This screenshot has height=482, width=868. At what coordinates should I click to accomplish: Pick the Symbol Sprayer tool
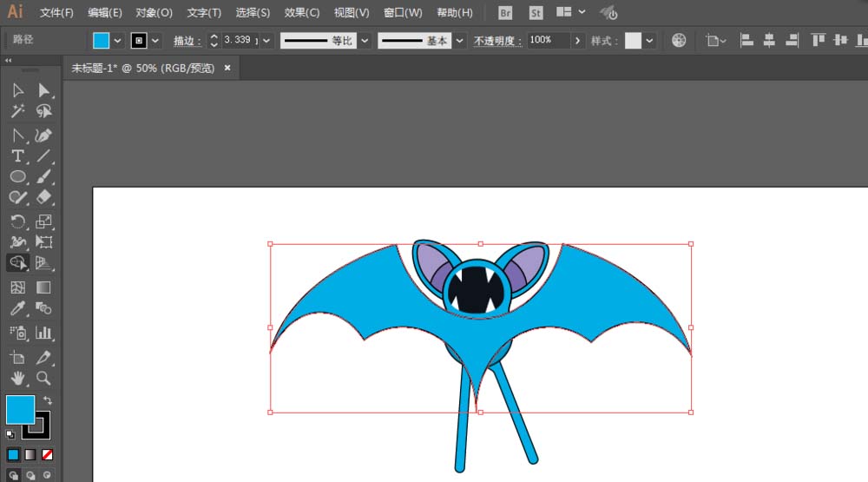coord(17,333)
